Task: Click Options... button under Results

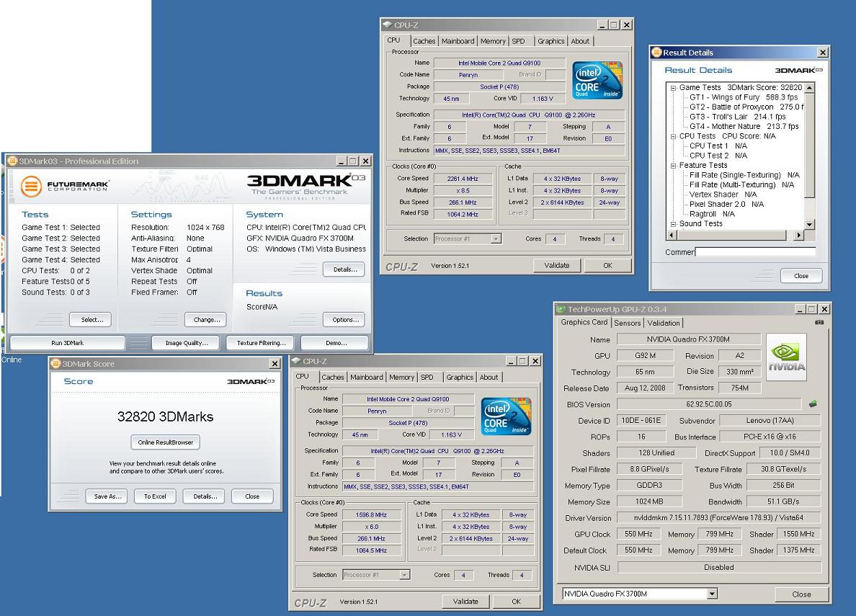Action: coord(344,319)
